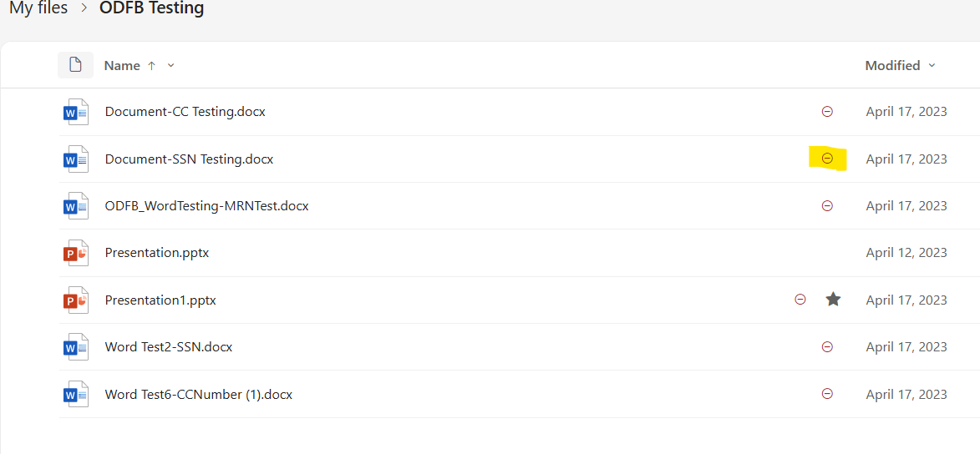Click the file type column header icon
Image resolution: width=980 pixels, height=454 pixels.
click(75, 65)
